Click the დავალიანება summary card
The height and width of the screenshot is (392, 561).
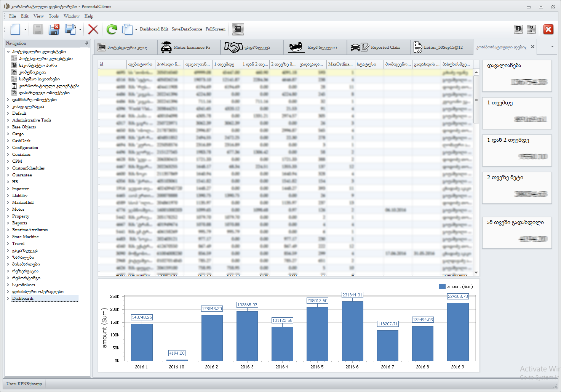pos(517,76)
